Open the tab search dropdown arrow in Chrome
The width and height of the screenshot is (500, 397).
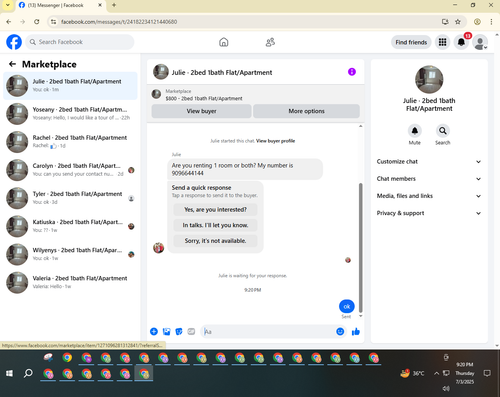click(7, 5)
